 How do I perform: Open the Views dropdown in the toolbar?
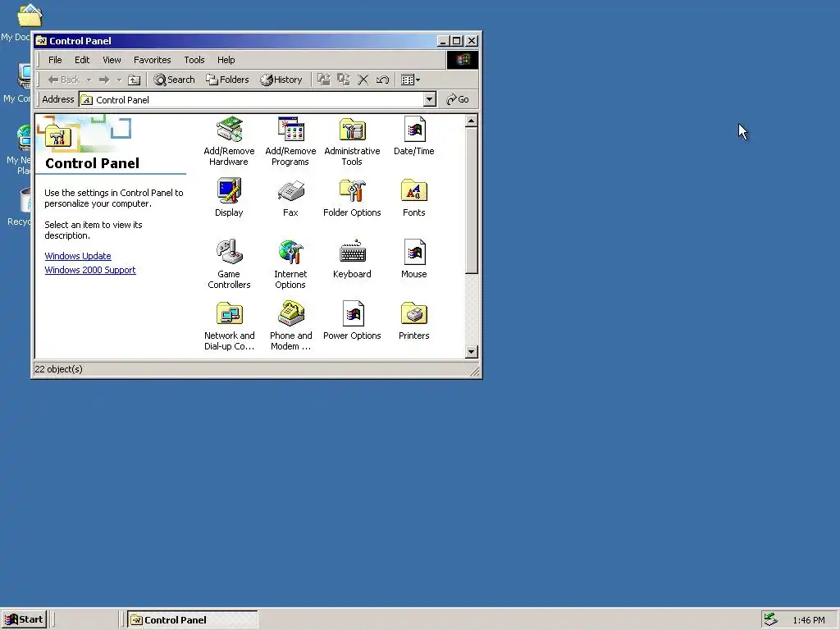tap(410, 80)
